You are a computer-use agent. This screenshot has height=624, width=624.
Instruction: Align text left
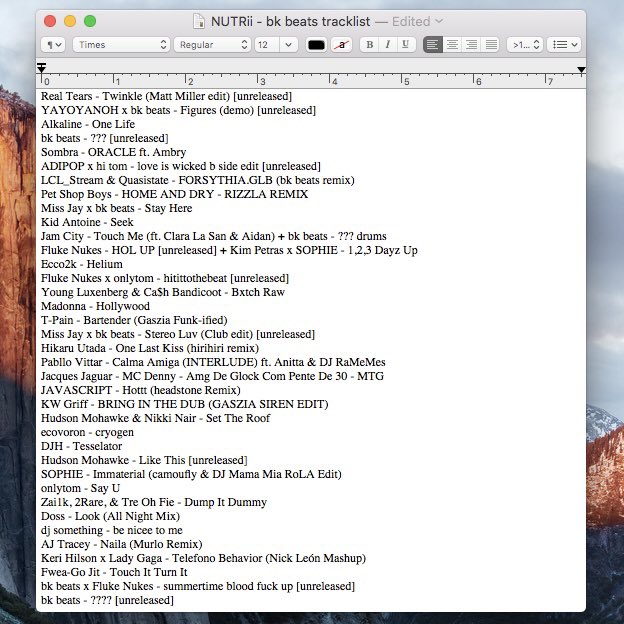[433, 45]
